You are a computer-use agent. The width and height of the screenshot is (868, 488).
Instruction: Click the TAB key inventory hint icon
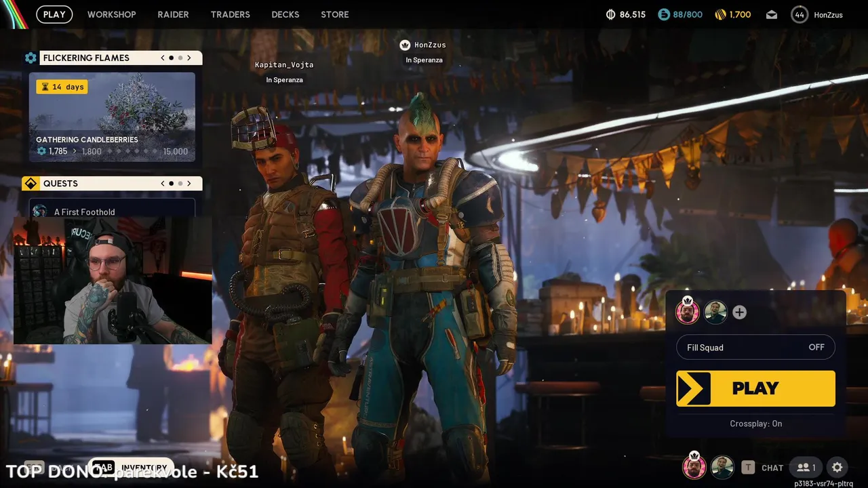point(103,468)
